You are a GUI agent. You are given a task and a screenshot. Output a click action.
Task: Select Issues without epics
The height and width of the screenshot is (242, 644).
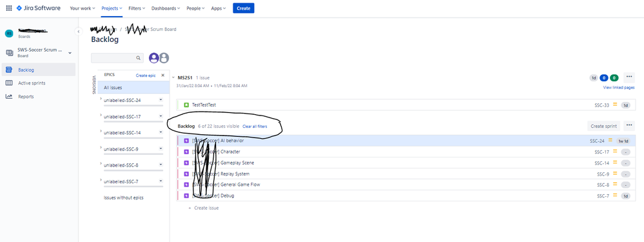coord(124,197)
